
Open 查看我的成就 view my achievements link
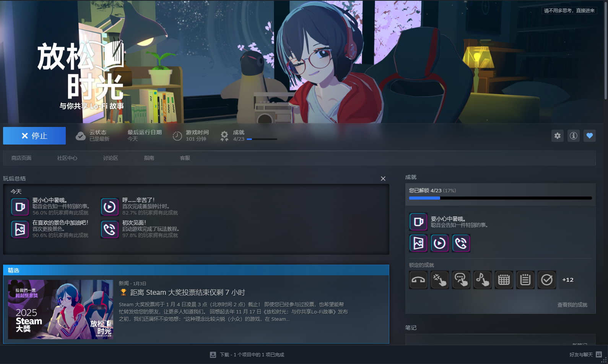572,305
